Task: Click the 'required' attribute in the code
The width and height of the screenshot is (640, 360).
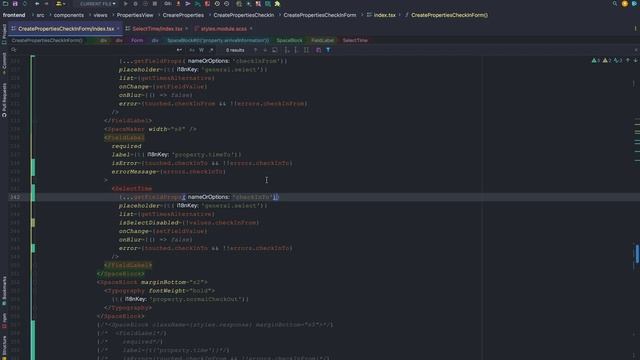Action: pyautogui.click(x=127, y=146)
